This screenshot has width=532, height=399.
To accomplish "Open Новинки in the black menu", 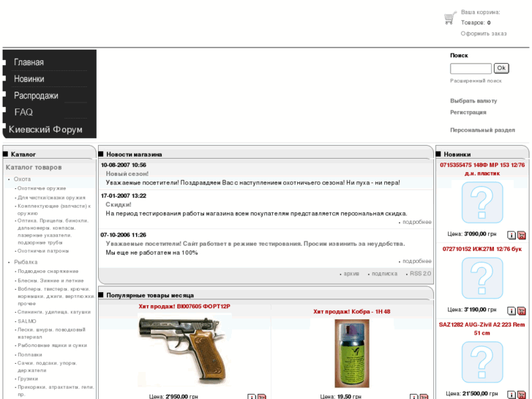I will coord(29,79).
